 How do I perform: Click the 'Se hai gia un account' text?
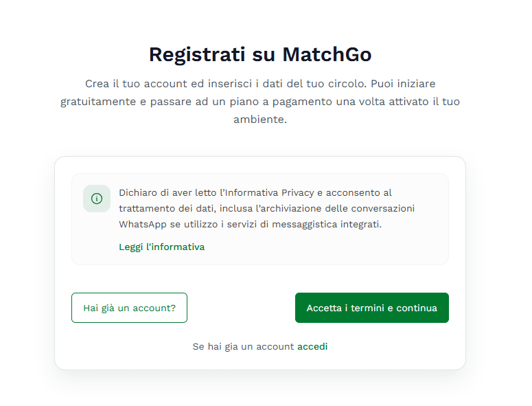point(243,346)
